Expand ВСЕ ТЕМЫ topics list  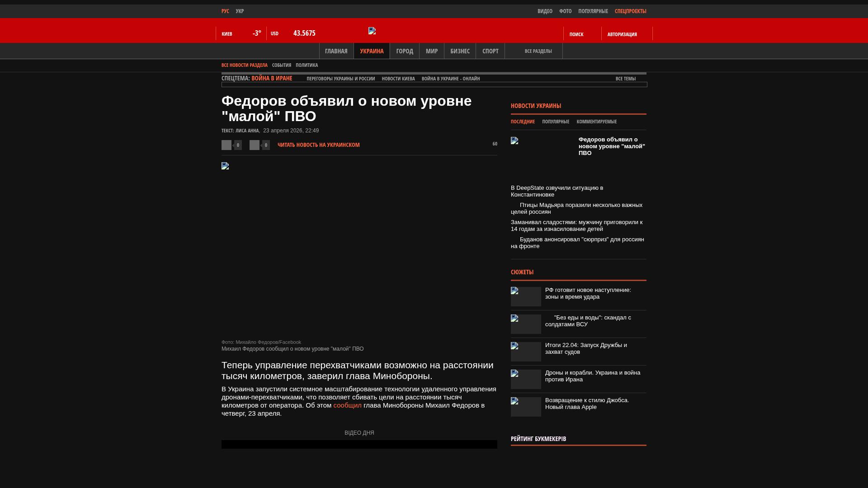click(x=626, y=79)
